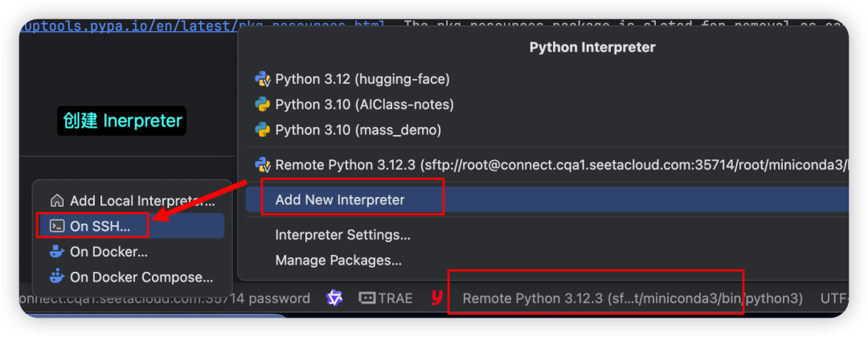This screenshot has width=868, height=337.
Task: Open Interpreter Settings
Action: pyautogui.click(x=342, y=235)
